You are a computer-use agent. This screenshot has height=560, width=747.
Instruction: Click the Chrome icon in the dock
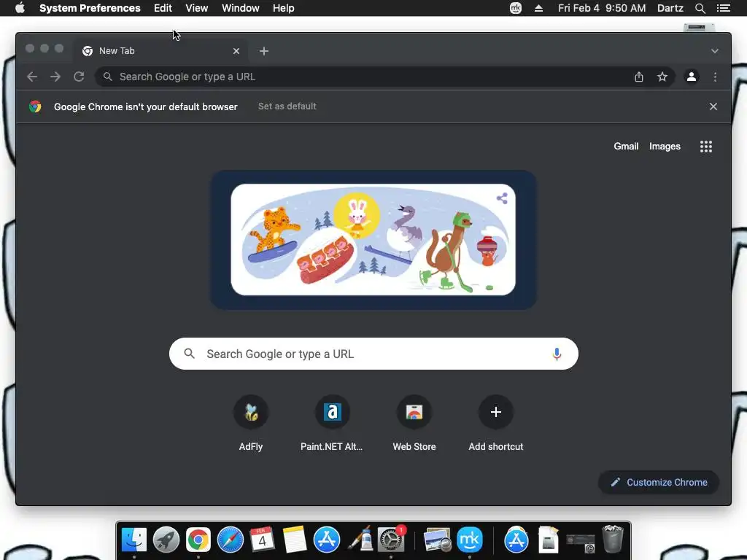pos(198,540)
